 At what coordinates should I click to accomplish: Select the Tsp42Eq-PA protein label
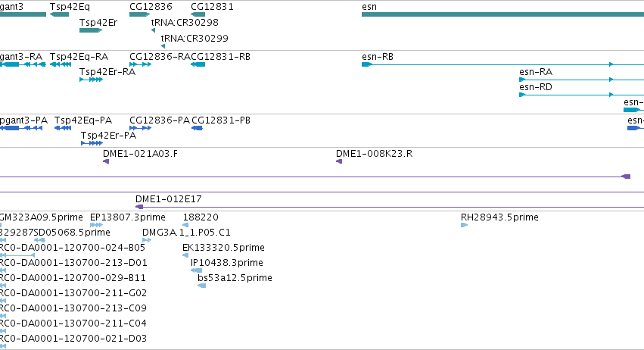pos(83,120)
